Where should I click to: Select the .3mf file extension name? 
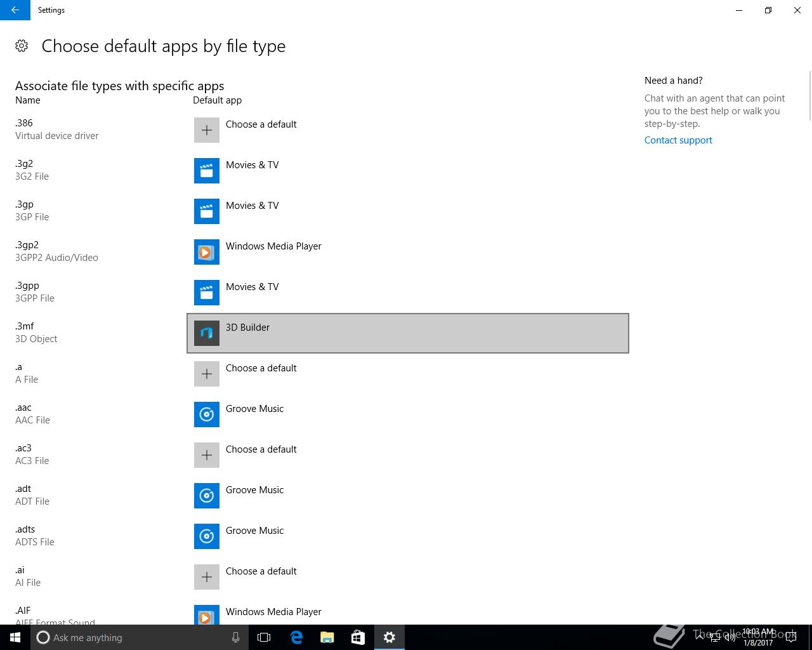(25, 326)
